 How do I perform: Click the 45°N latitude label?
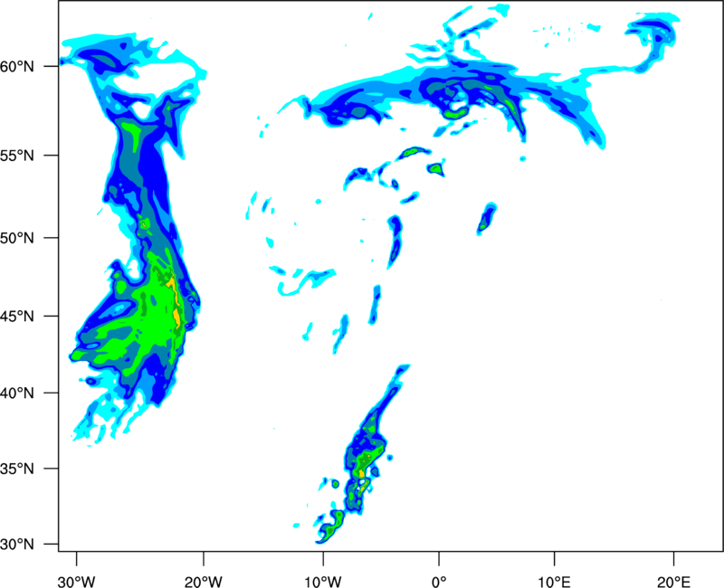tap(17, 316)
